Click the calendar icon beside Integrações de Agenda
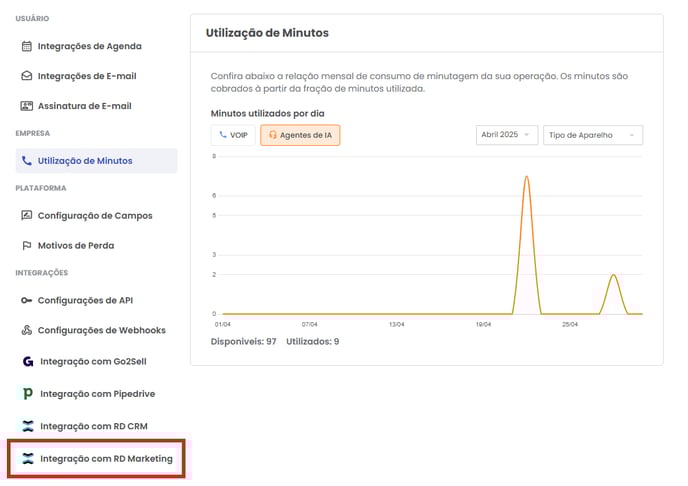Screen dimensions: 688x486 tap(27, 46)
